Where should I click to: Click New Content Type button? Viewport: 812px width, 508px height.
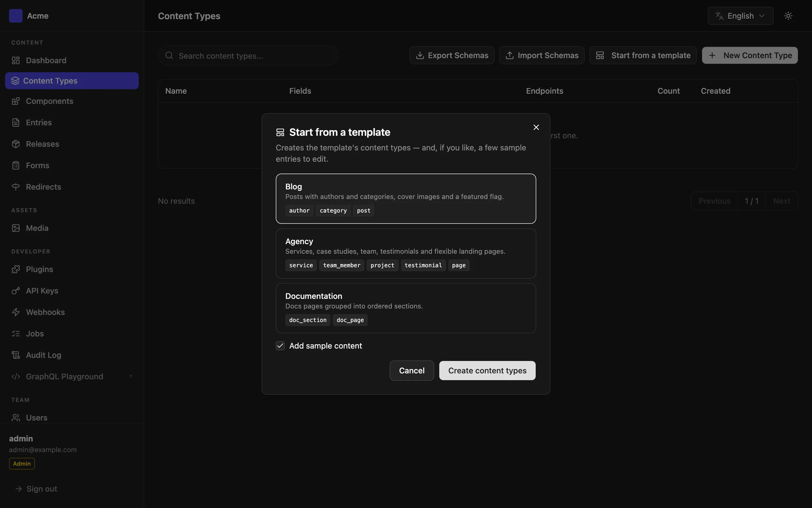click(x=750, y=55)
